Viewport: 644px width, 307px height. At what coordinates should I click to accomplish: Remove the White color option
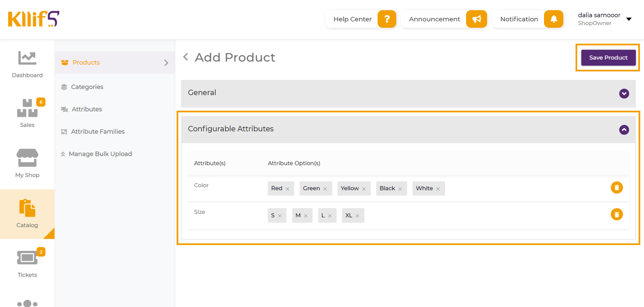pyautogui.click(x=438, y=189)
